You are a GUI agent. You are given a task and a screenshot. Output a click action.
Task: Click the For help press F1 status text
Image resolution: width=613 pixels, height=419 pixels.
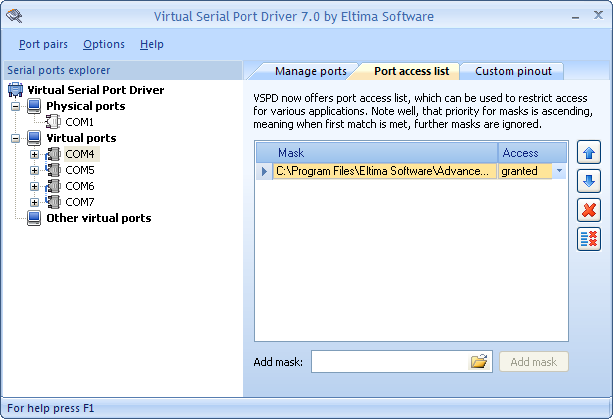(x=50, y=408)
